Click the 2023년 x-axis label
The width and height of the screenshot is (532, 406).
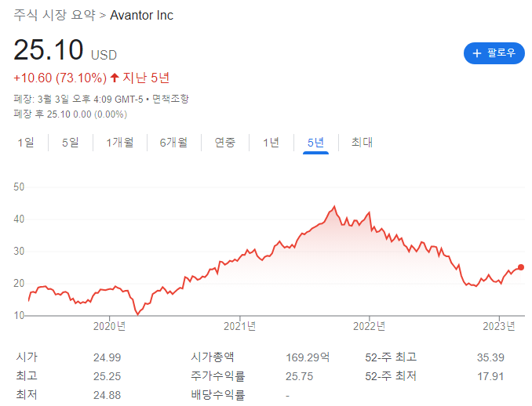[499, 326]
